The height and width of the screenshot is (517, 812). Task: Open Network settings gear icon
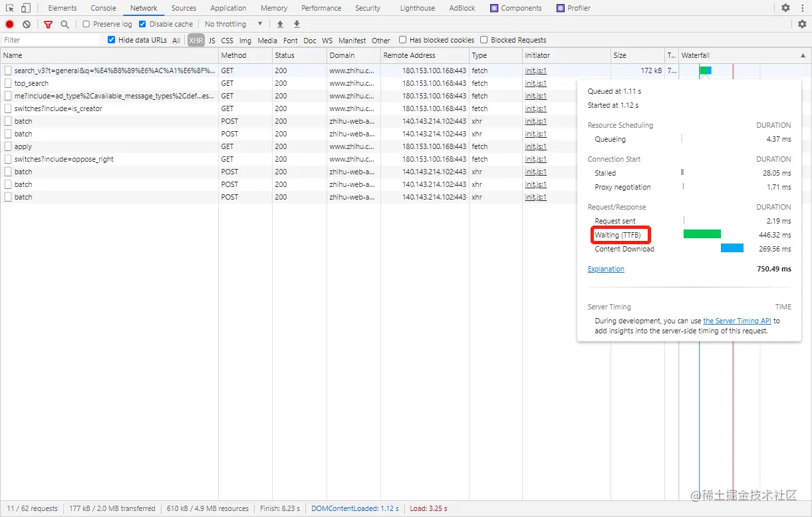802,24
